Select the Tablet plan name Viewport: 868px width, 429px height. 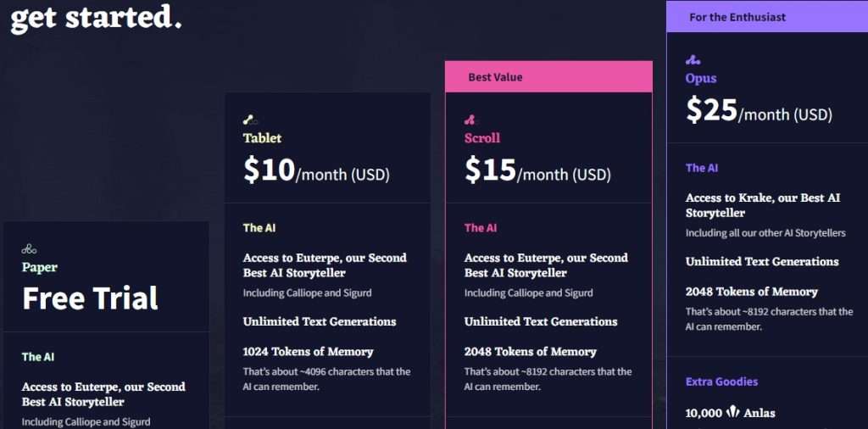(x=263, y=138)
